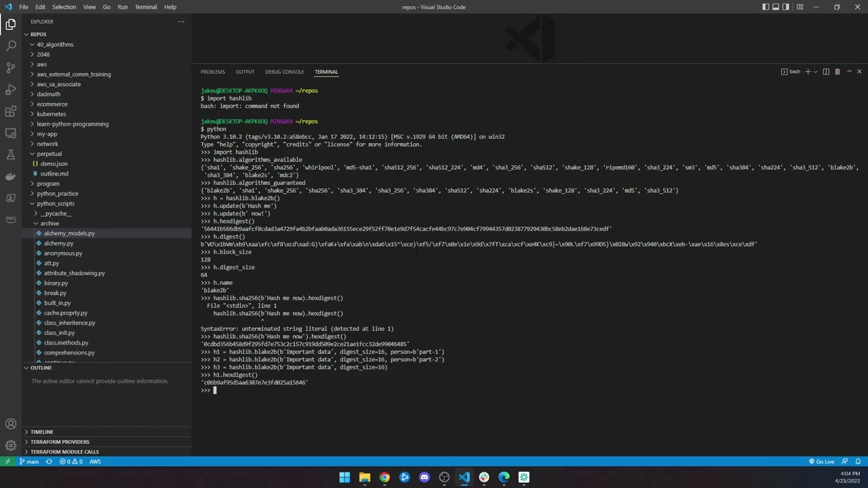
Task: Select the bash terminal label
Action: coord(791,72)
